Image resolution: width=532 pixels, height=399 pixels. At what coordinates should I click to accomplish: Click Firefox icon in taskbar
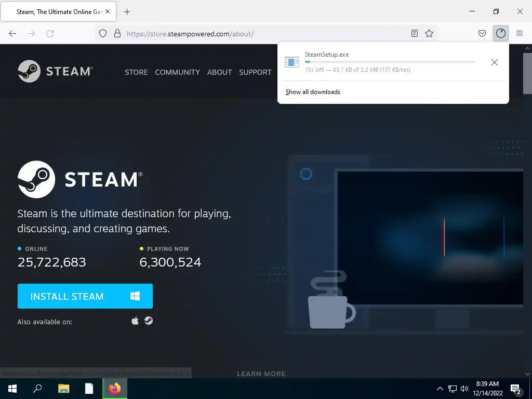pyautogui.click(x=115, y=389)
